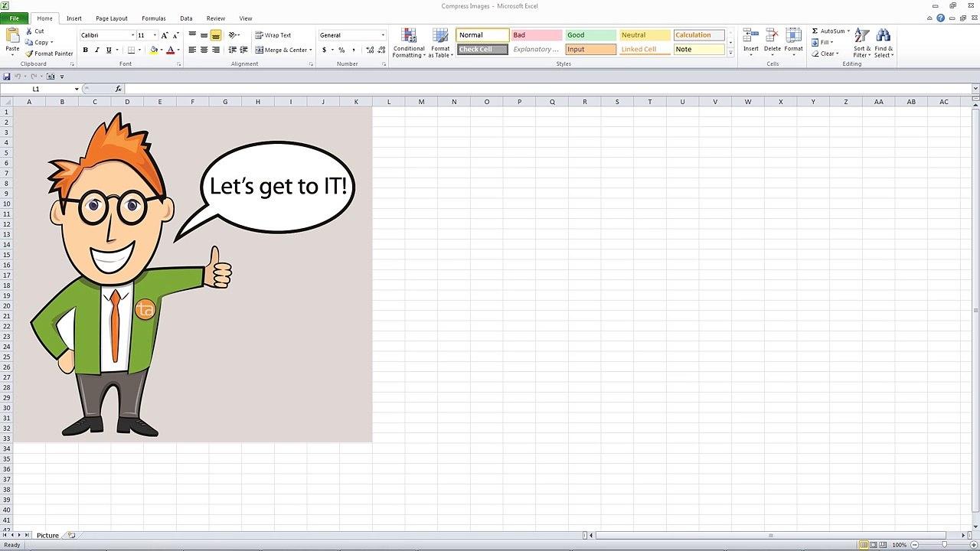Save workbook from Quick Access Toolbar
The image size is (980, 551).
pyautogui.click(x=7, y=77)
